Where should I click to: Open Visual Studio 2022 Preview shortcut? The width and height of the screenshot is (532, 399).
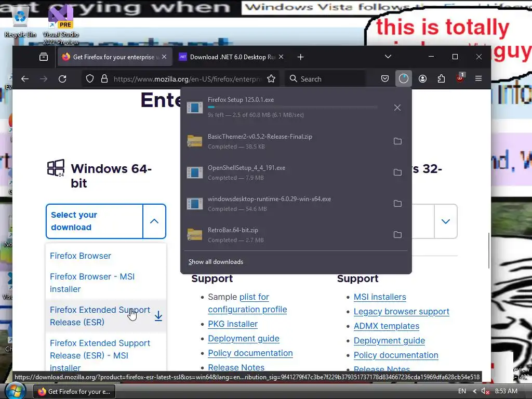pos(61,24)
